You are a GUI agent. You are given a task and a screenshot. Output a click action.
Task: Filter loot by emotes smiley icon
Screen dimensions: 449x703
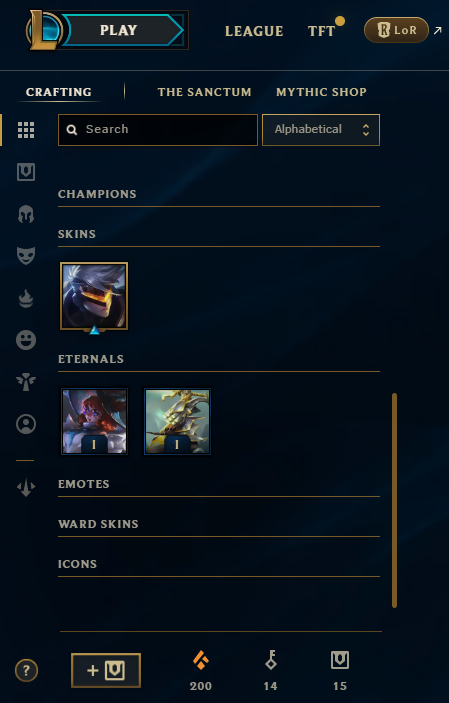(26, 340)
